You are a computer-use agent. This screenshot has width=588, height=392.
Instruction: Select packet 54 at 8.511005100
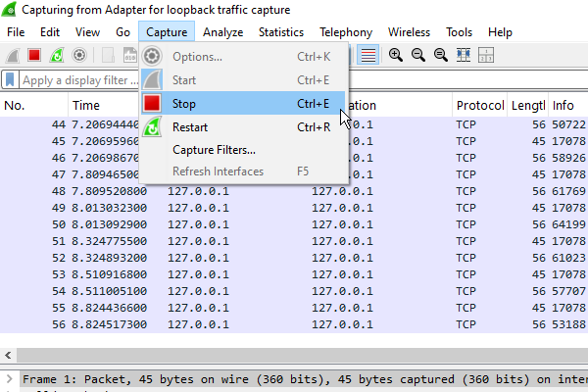pos(294,291)
